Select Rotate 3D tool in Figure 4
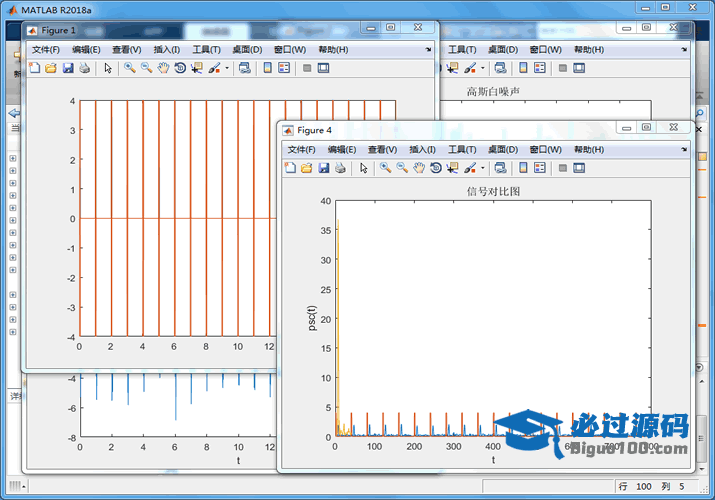 (436, 168)
